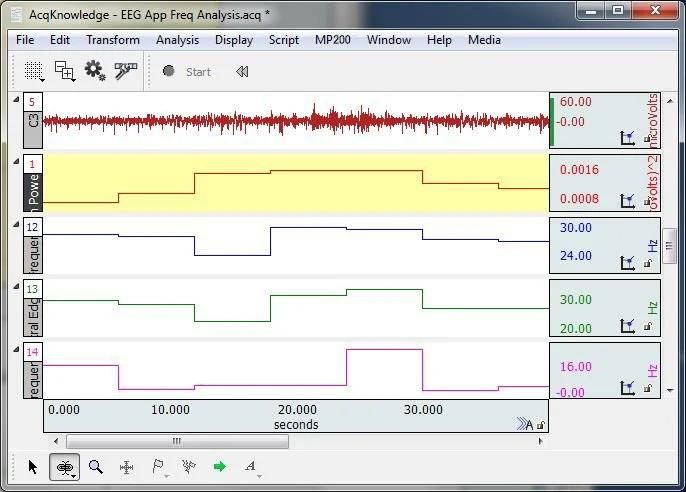Select the text annotation tool
Viewport: 686px width, 492px height.
[250, 466]
